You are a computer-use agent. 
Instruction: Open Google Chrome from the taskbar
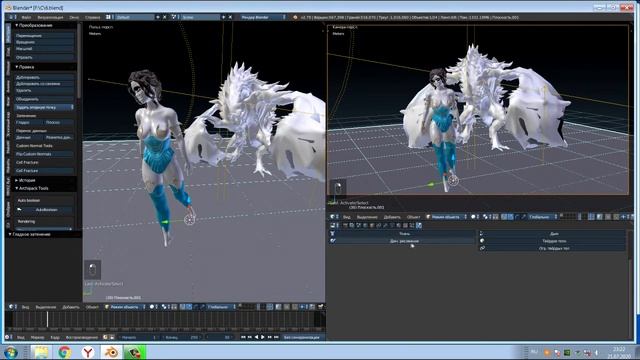(x=64, y=352)
